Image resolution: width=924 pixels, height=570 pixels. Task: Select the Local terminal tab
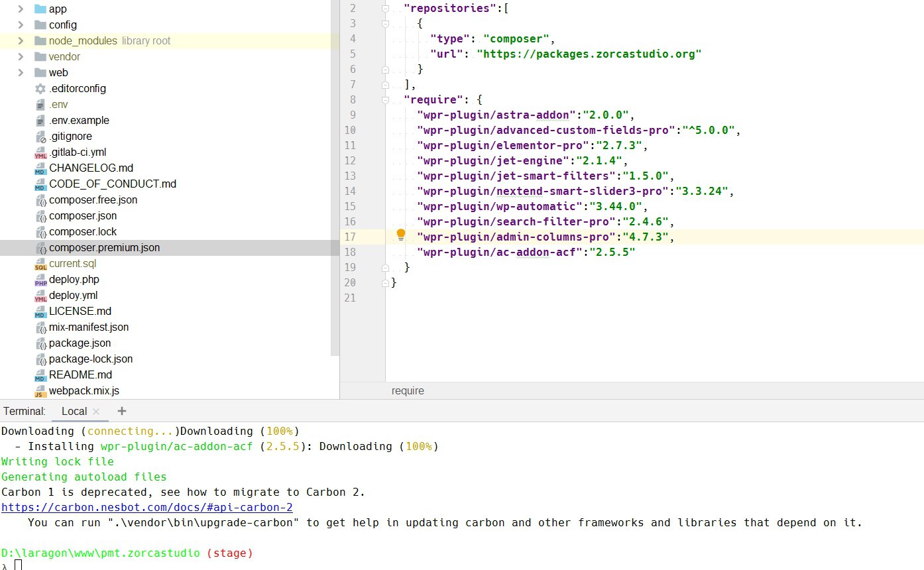[x=80, y=411]
